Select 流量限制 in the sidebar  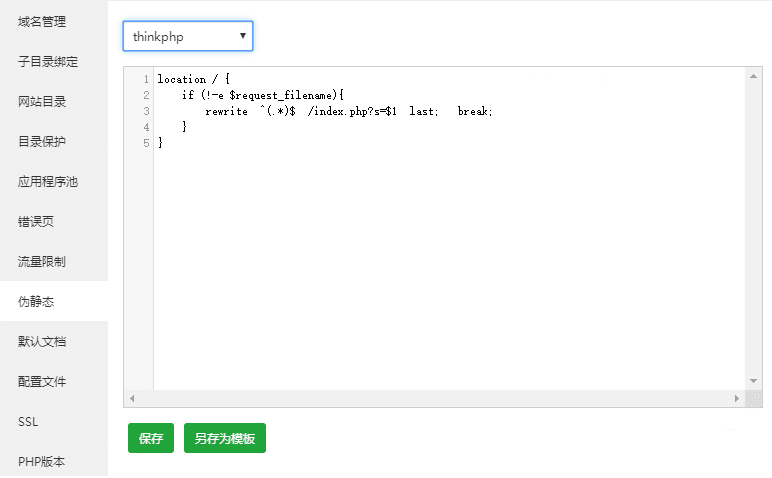click(x=42, y=261)
